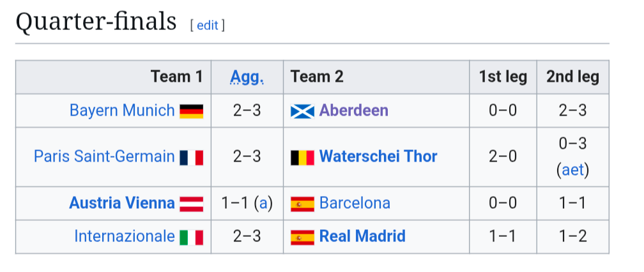This screenshot has width=644, height=272.
Task: Open the Austria Vienna link
Action: (121, 203)
